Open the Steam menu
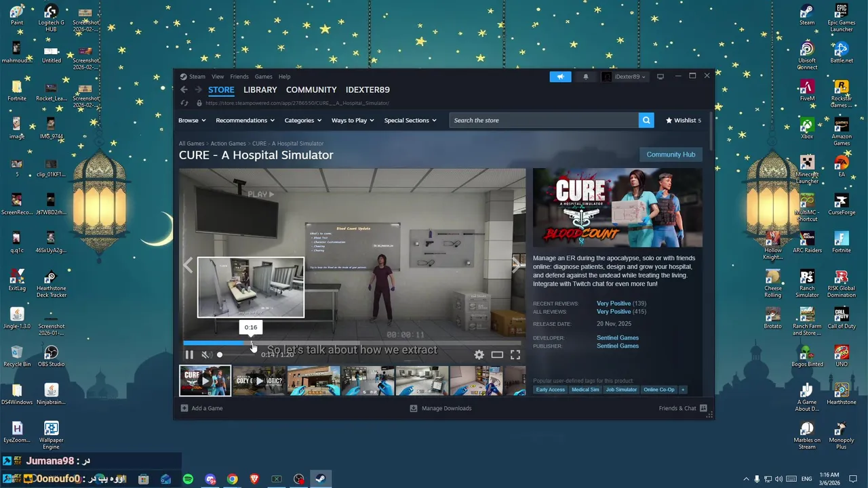Screen dimensions: 868x488 click(197, 77)
